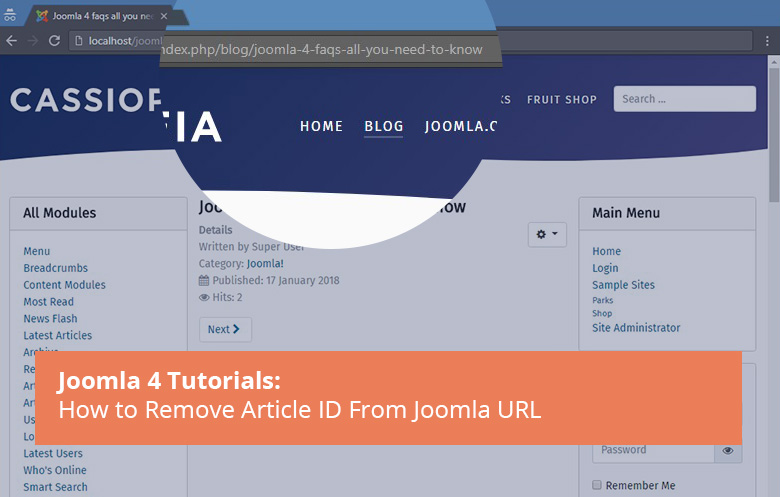Open Content Modules link
This screenshot has height=497, width=780.
pos(65,285)
